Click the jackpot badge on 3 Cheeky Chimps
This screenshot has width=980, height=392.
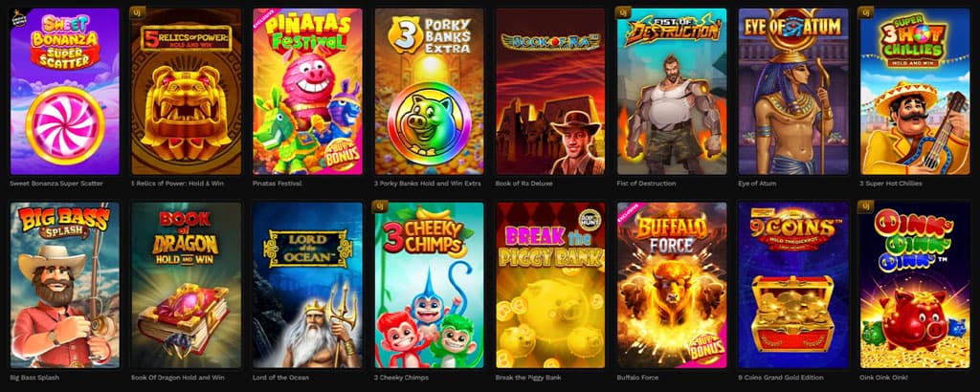tap(380, 207)
